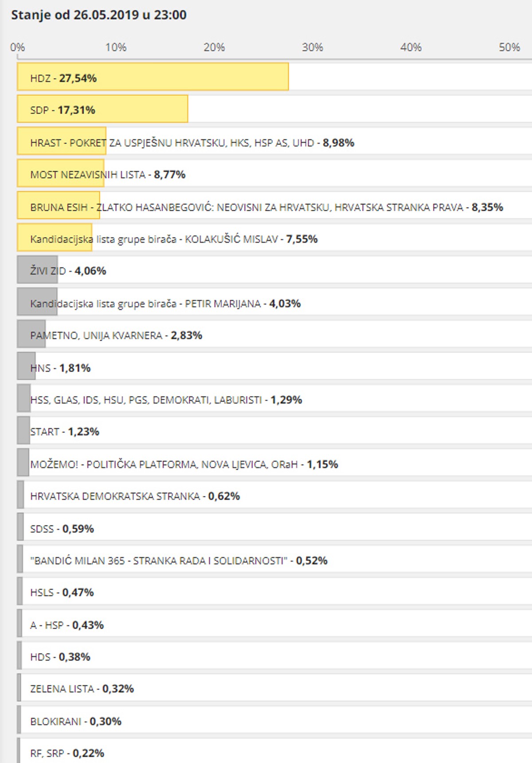Select the SDP 17,31% result bar
This screenshot has height=763, width=532.
pos(102,109)
